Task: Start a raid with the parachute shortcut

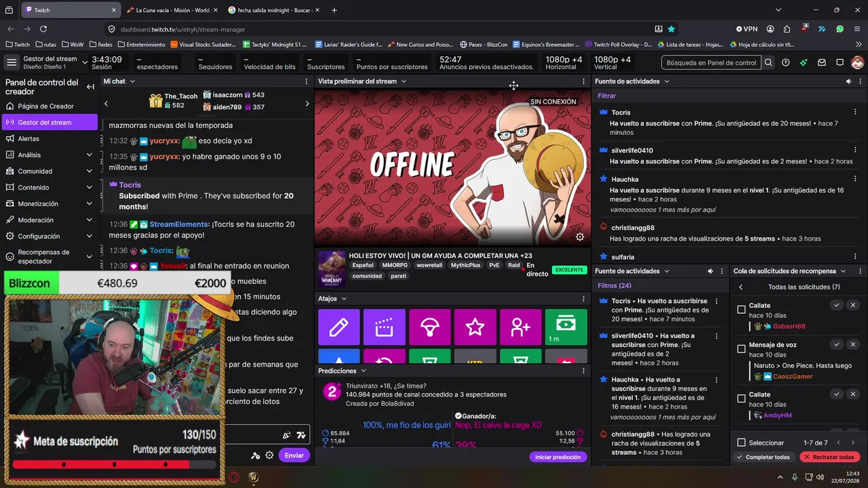Action: click(x=430, y=327)
